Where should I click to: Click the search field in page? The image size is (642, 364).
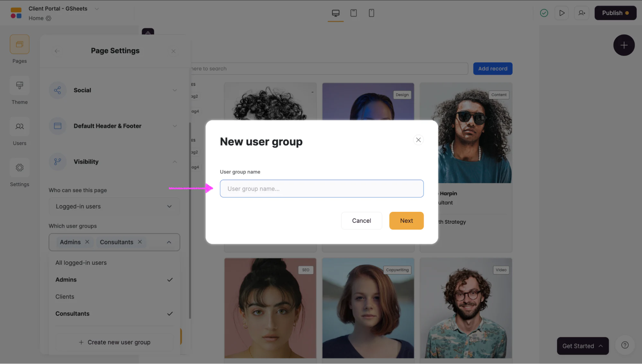[329, 69]
